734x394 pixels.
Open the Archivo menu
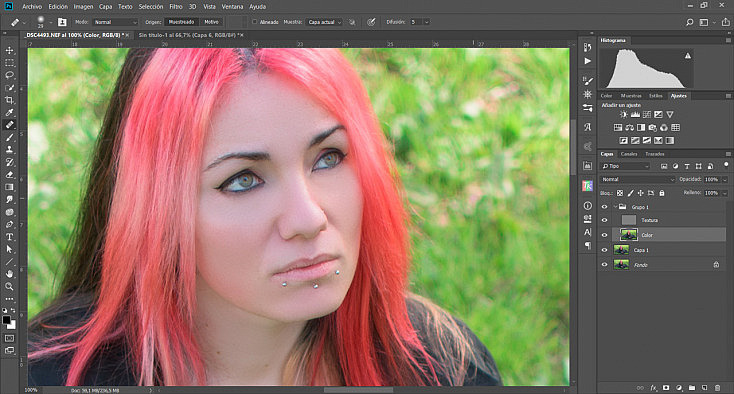(32, 7)
